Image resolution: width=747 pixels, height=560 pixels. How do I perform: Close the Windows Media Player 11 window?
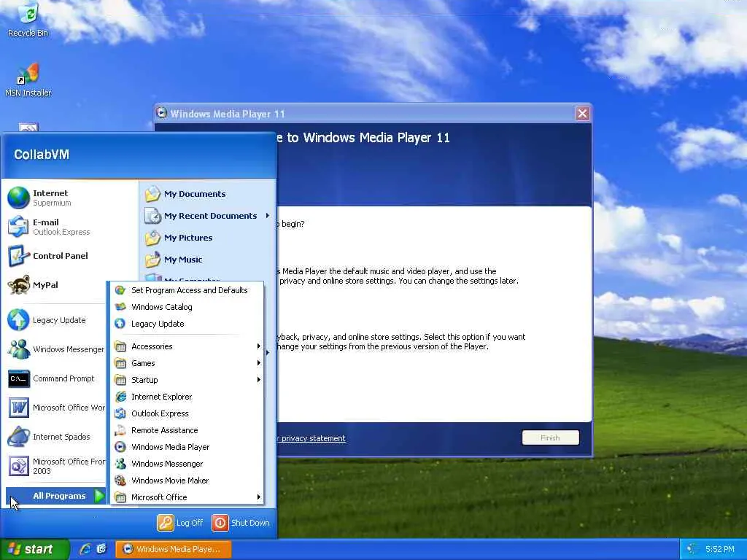coord(582,113)
